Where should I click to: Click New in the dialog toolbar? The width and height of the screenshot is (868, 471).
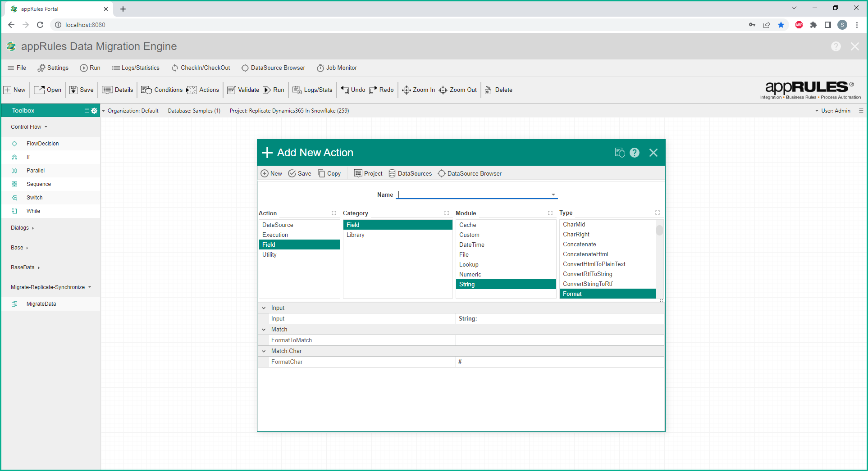pyautogui.click(x=271, y=174)
